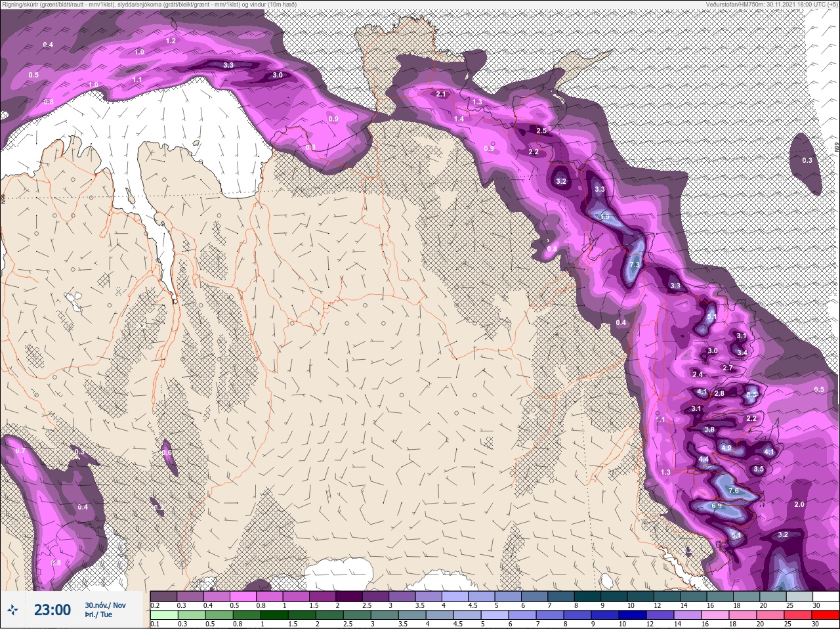
Task: Click the 3.5 precipitation value on the map
Action: coord(759,469)
